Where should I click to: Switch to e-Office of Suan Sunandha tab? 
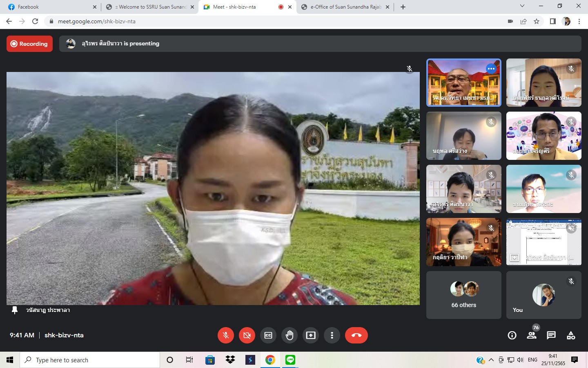pos(345,7)
